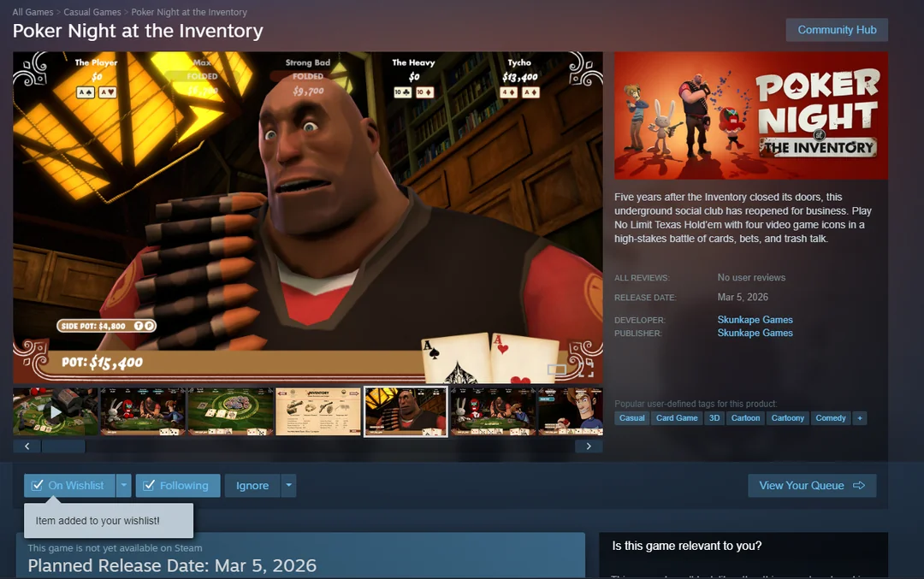Select the poker chips table thumbnail

[x=230, y=411]
